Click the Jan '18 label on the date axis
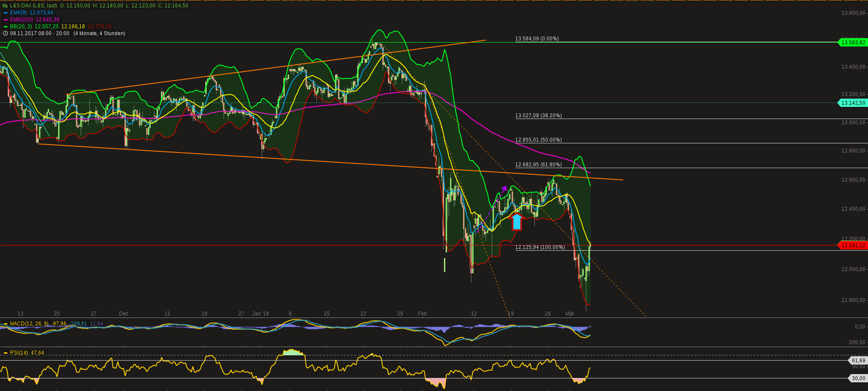 [x=260, y=314]
